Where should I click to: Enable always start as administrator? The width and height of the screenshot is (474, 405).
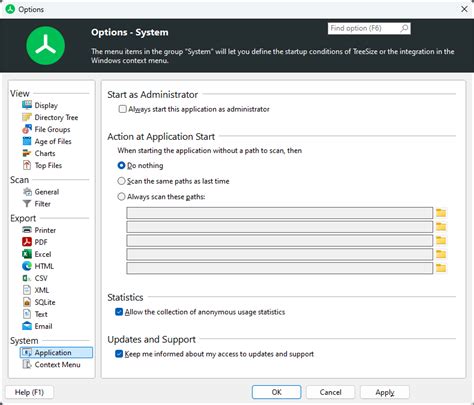pyautogui.click(x=123, y=109)
